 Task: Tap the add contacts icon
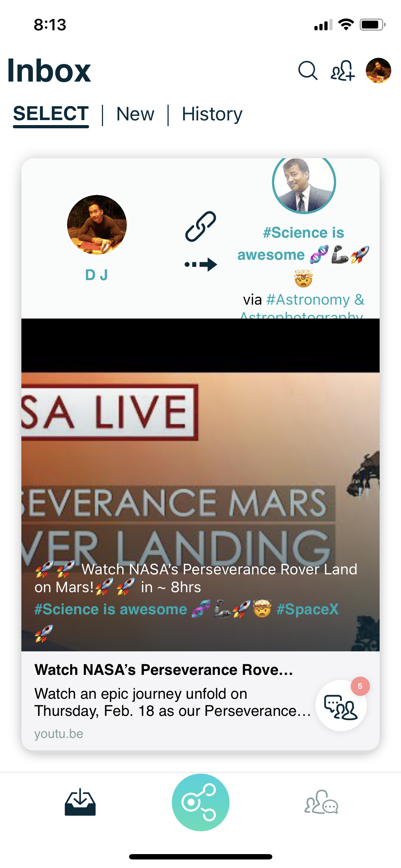point(343,70)
